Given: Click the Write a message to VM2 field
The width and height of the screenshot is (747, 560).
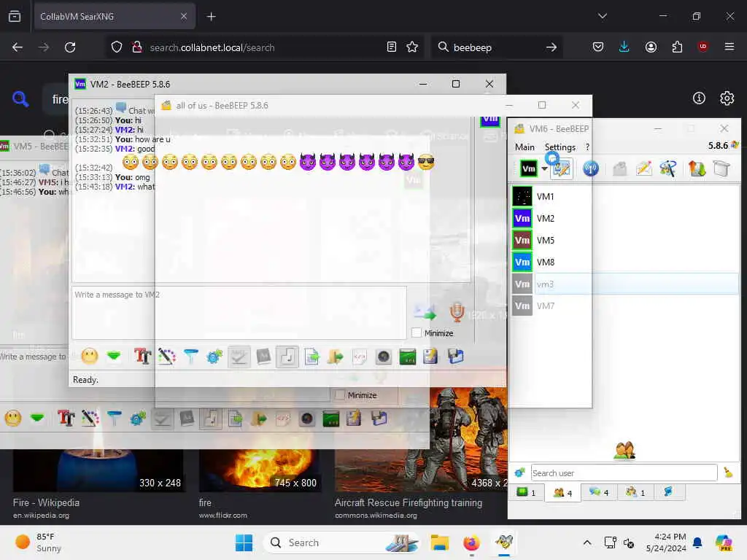Looking at the screenshot, I should pos(239,312).
